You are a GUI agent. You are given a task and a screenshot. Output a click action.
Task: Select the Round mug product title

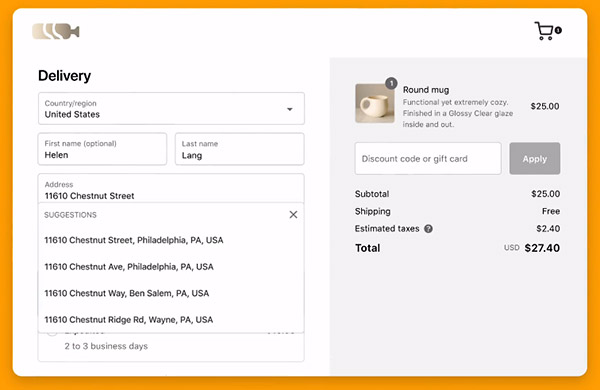coord(426,90)
